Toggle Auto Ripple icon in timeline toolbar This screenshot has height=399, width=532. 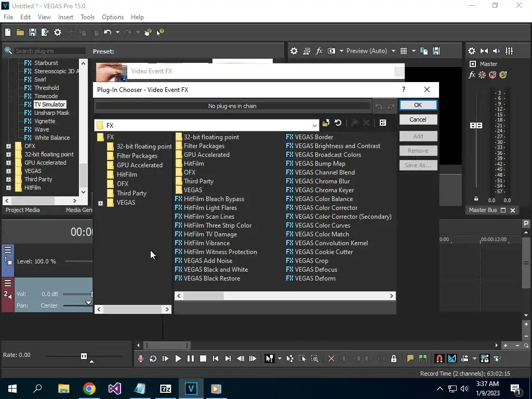point(464,358)
